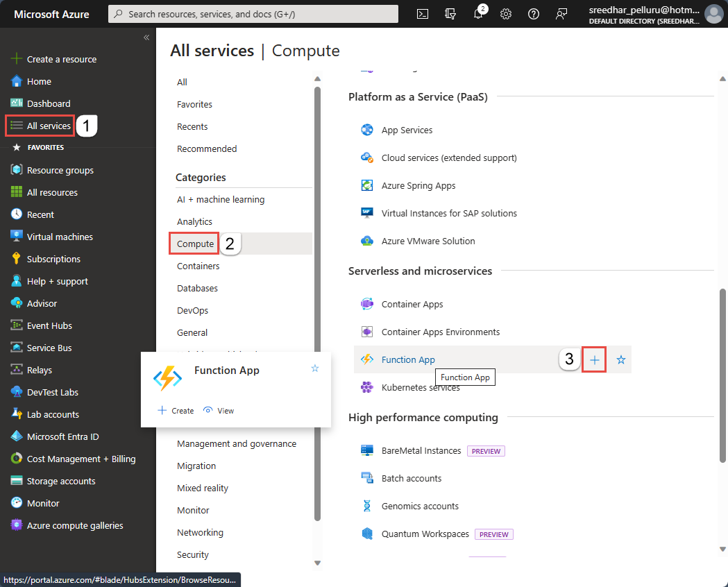Click the services pane scroll up arrow

pos(722,79)
